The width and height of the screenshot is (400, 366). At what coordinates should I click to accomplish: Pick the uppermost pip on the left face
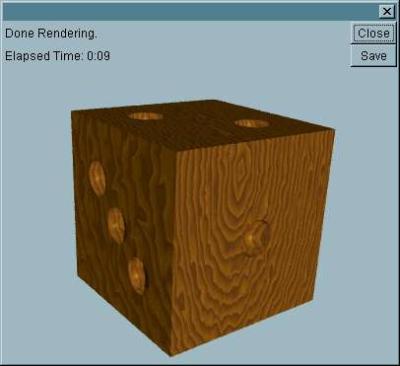97,178
